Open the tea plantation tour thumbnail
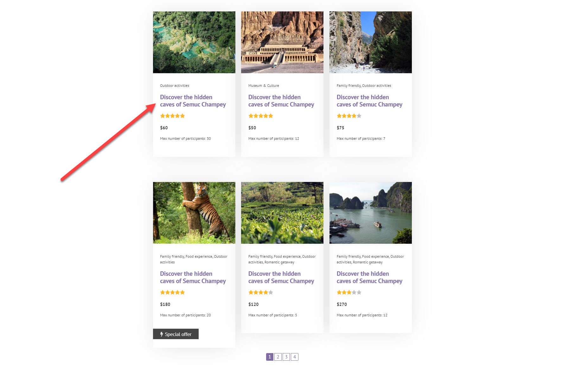Screen dimensions: 588x381 pos(282,213)
